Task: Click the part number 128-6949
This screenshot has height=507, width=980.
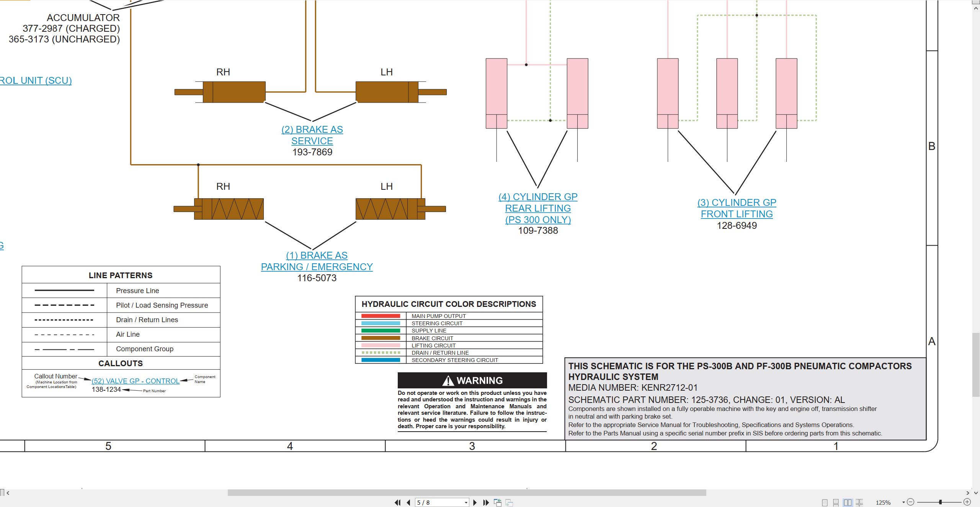Action: click(737, 226)
